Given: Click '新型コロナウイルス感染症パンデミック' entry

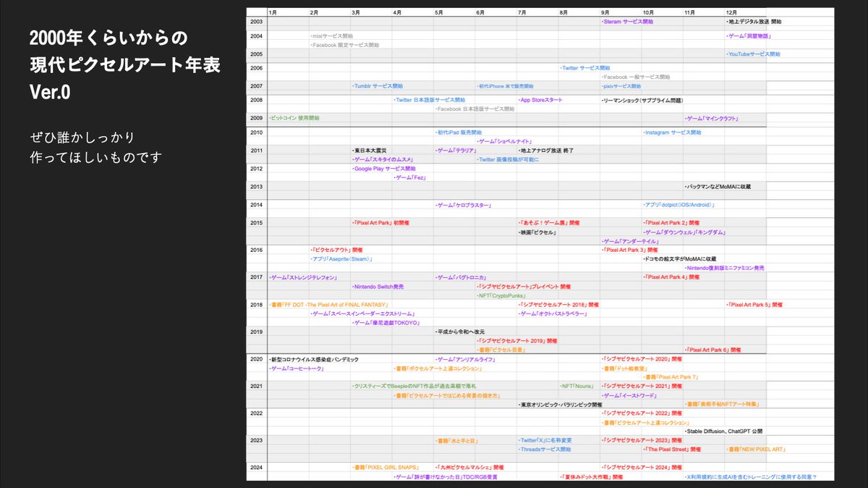Looking at the screenshot, I should click(x=313, y=359).
